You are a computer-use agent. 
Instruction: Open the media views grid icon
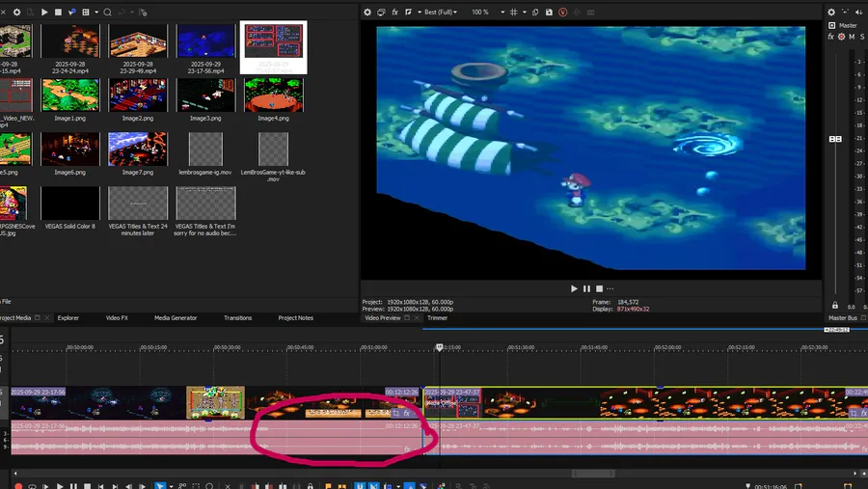pos(86,13)
